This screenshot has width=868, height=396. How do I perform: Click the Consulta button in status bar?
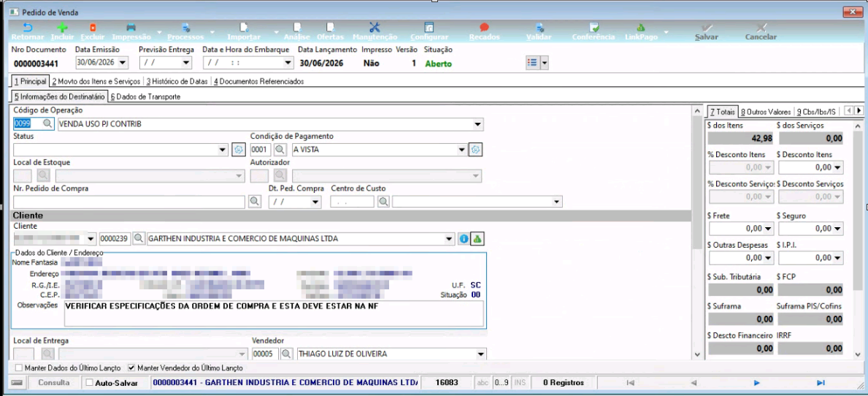click(54, 383)
